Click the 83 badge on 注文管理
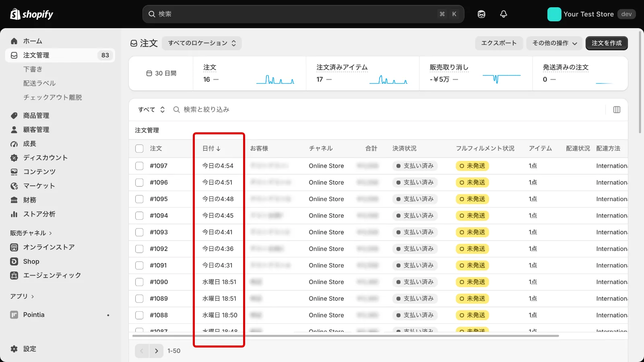Viewport: 644px width, 362px height. coord(105,55)
